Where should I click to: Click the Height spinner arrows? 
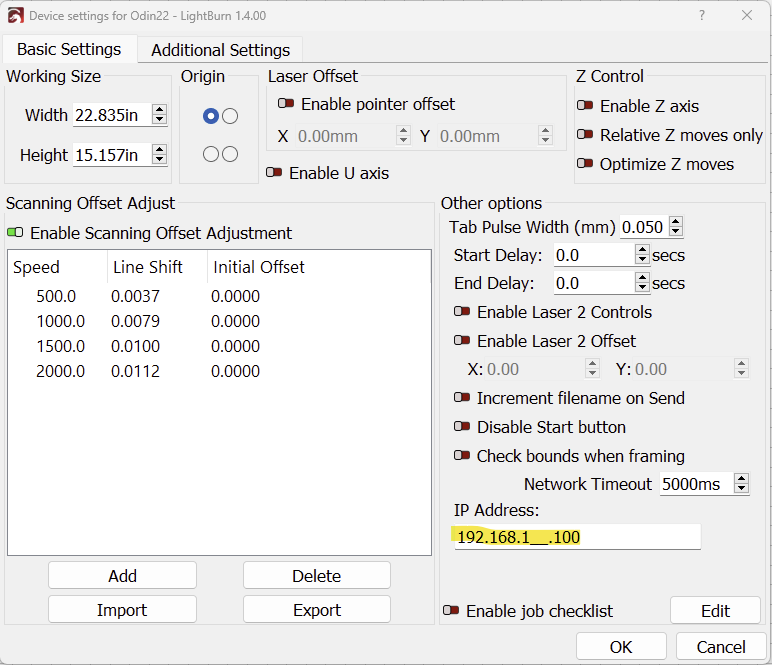[x=159, y=155]
